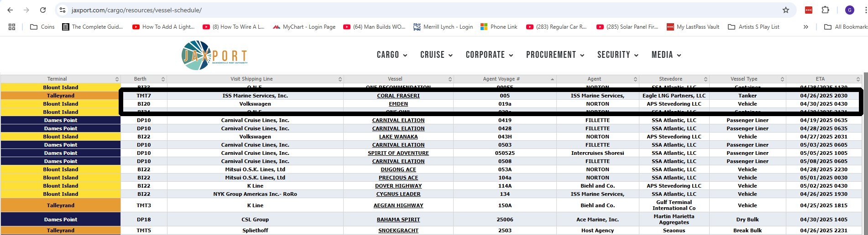Expand the CORPORATE menu
868x235 pixels.
(x=489, y=55)
